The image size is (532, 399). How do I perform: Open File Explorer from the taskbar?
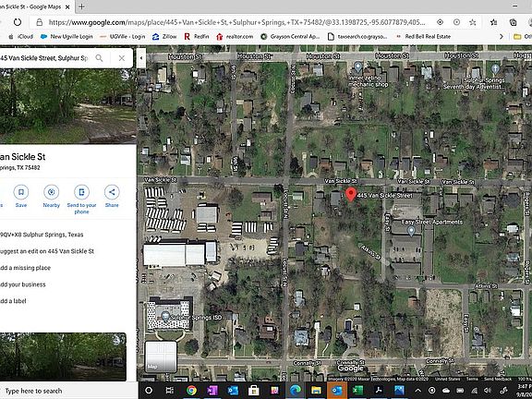[316, 391]
